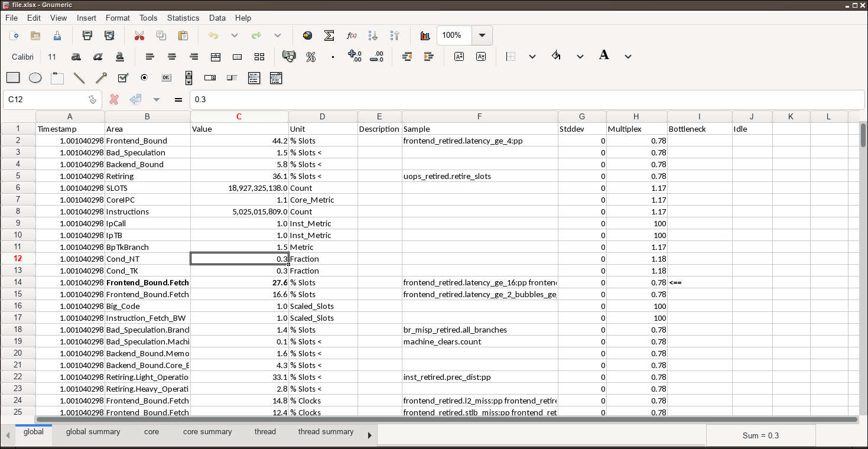Redo the last undone action

pos(256,35)
